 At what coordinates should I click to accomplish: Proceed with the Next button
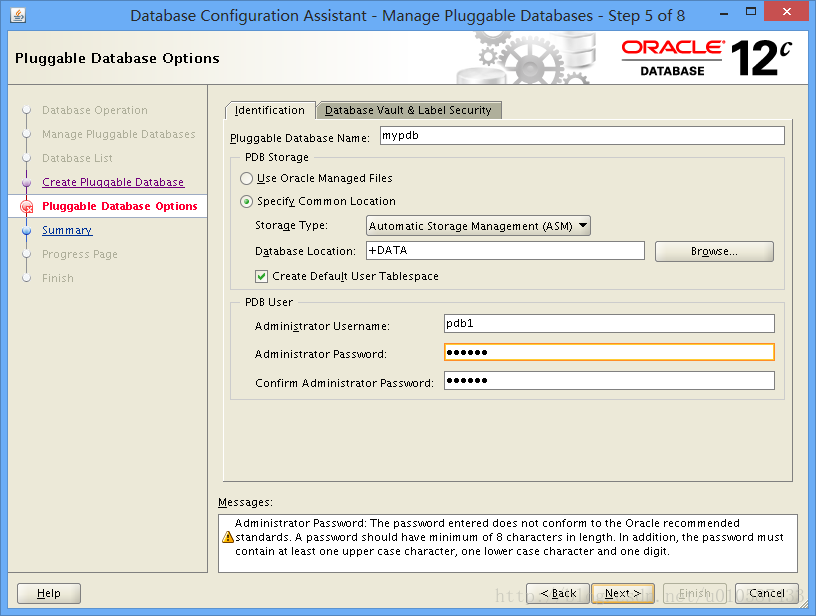coord(622,593)
